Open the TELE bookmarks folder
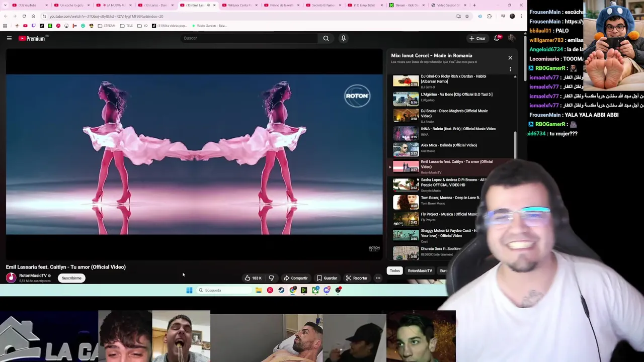The height and width of the screenshot is (362, 644). point(127,26)
